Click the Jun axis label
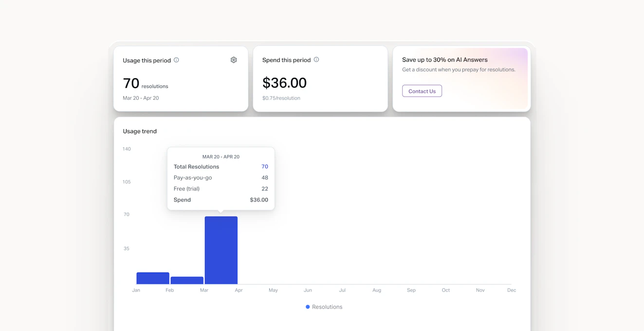This screenshot has width=644, height=331. click(x=308, y=290)
